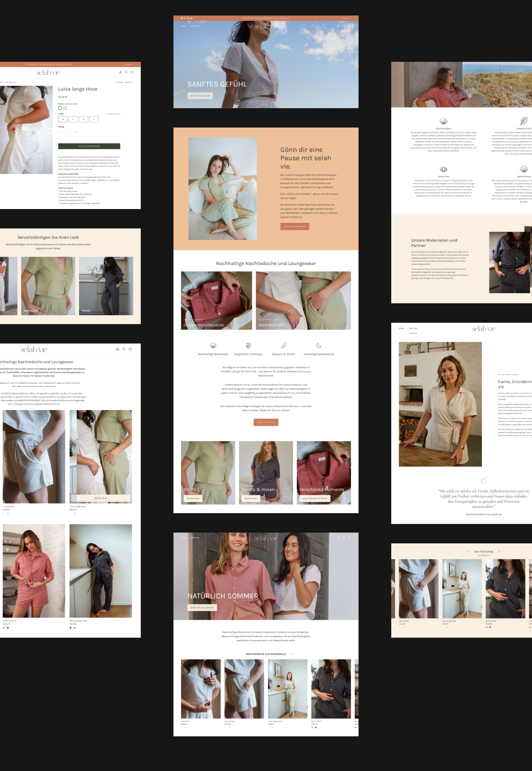Increase Menge quantity with plus button

(76, 132)
